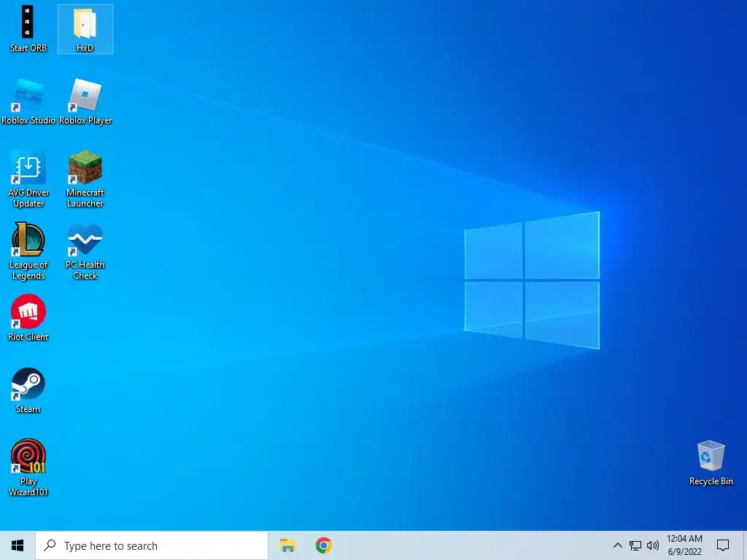This screenshot has height=560, width=747.
Task: Select the HxD folder icon
Action: [85, 28]
